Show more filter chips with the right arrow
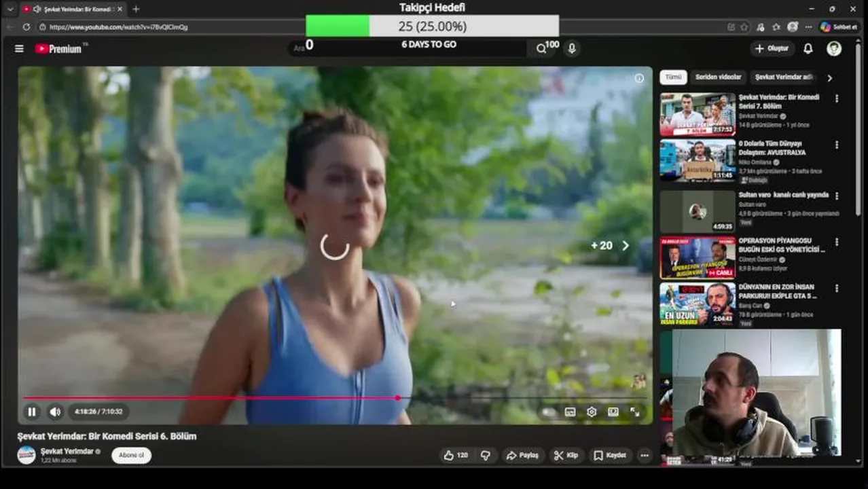This screenshot has height=489, width=868. [x=829, y=78]
